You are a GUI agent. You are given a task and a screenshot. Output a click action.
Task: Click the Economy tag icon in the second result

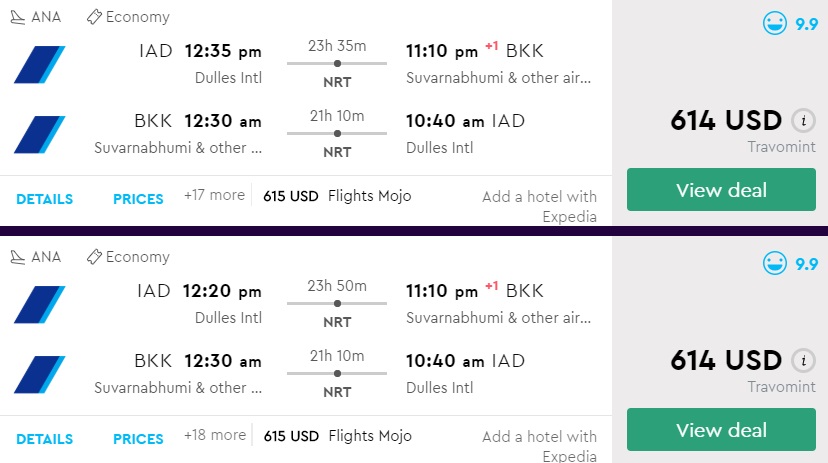click(95, 257)
